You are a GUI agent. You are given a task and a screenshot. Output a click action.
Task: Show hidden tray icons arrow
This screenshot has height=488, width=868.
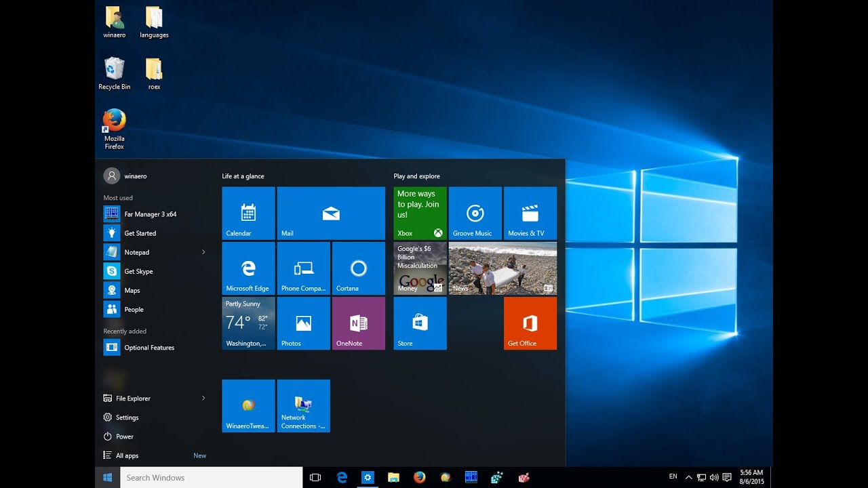coord(689,477)
